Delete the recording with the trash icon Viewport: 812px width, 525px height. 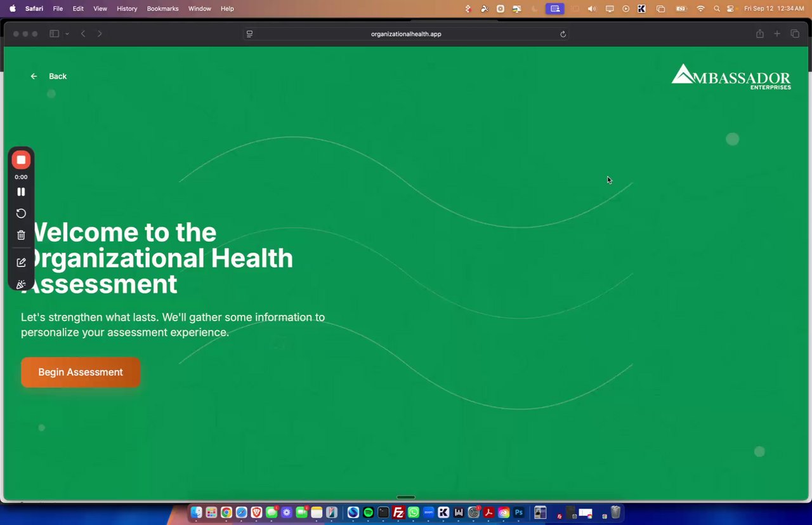(x=21, y=235)
